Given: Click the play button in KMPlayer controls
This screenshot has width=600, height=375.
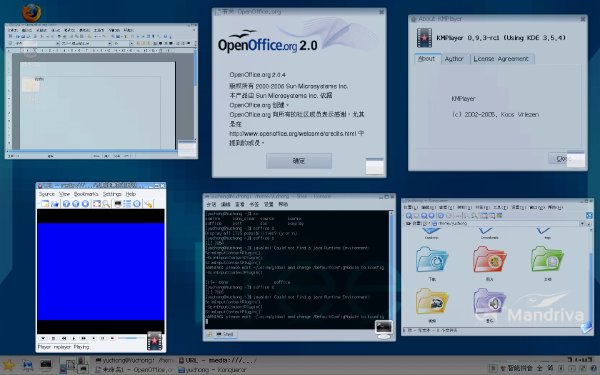Looking at the screenshot, I should pyautogui.click(x=74, y=338).
